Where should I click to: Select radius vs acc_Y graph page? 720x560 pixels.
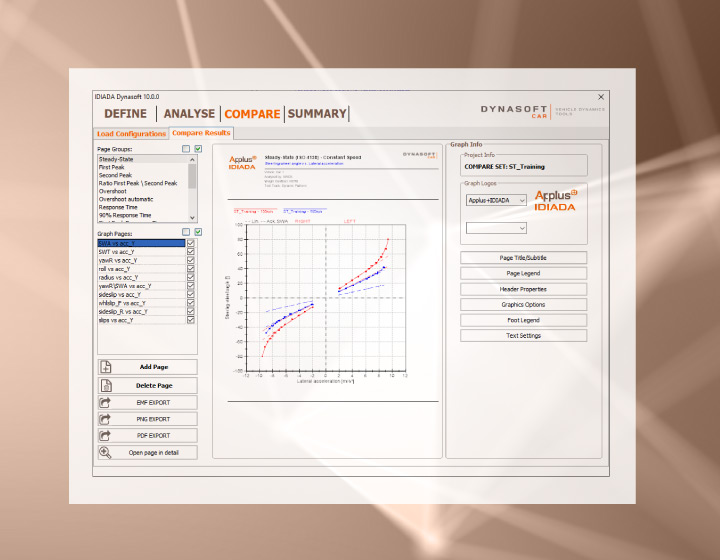[141, 277]
